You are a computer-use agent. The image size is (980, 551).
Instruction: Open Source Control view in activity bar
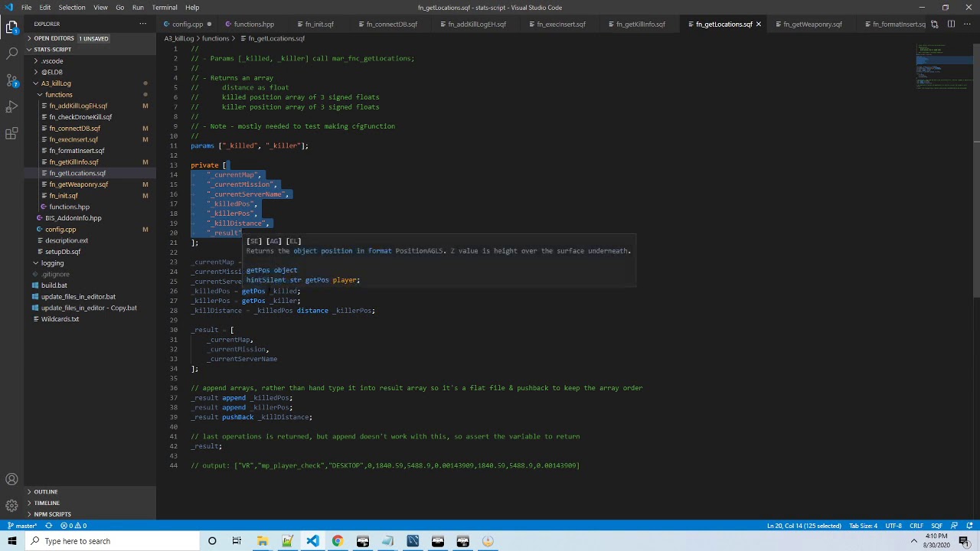(11, 80)
